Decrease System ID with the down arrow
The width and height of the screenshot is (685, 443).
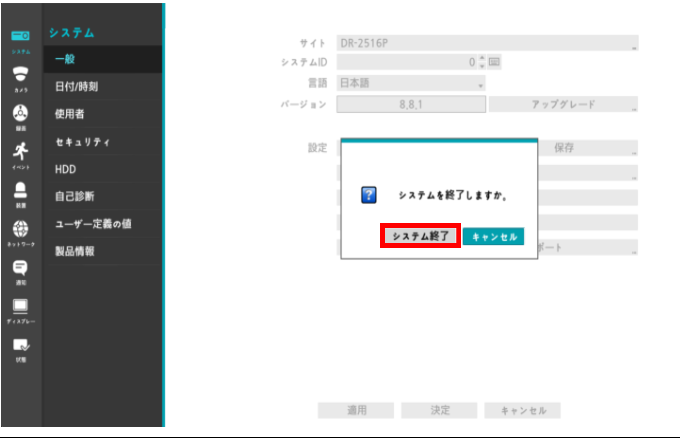click(481, 66)
